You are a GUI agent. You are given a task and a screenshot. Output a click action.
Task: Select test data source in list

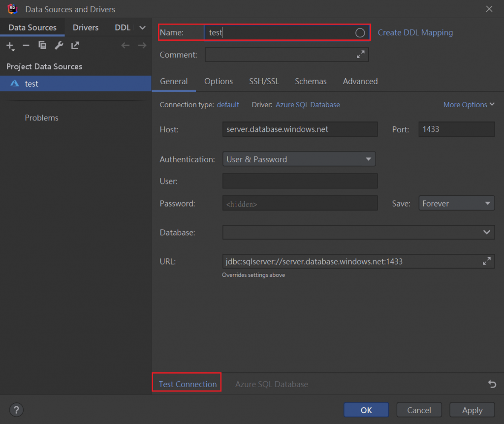click(x=75, y=84)
